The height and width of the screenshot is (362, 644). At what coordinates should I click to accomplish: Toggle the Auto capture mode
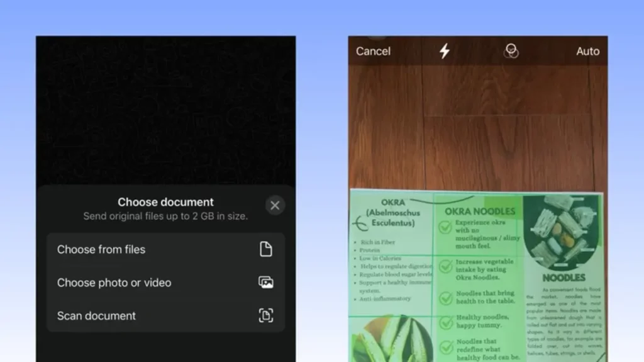(587, 52)
